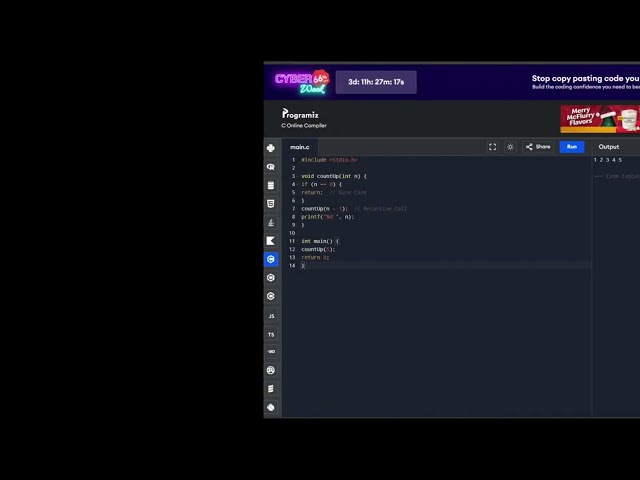The image size is (640, 480).
Task: Run the C program
Action: click(572, 147)
